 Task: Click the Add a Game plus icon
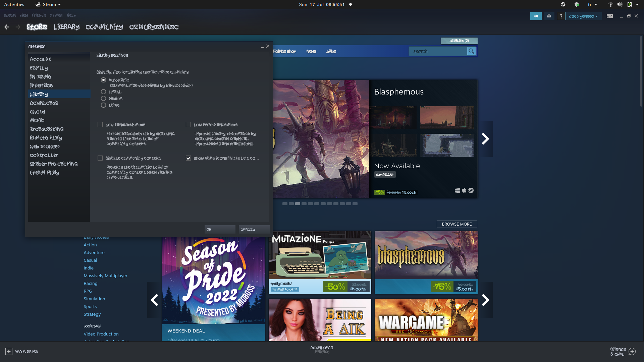[x=9, y=351]
